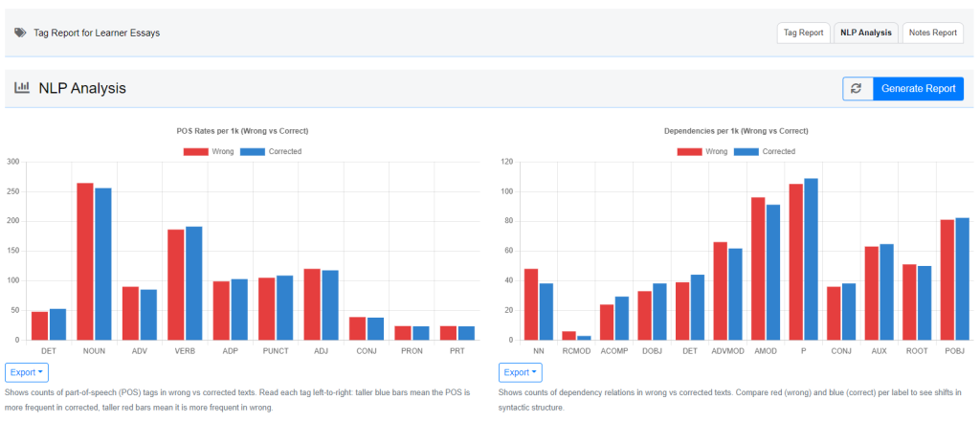Open the Export dropdown under POS Rates chart

coord(26,371)
